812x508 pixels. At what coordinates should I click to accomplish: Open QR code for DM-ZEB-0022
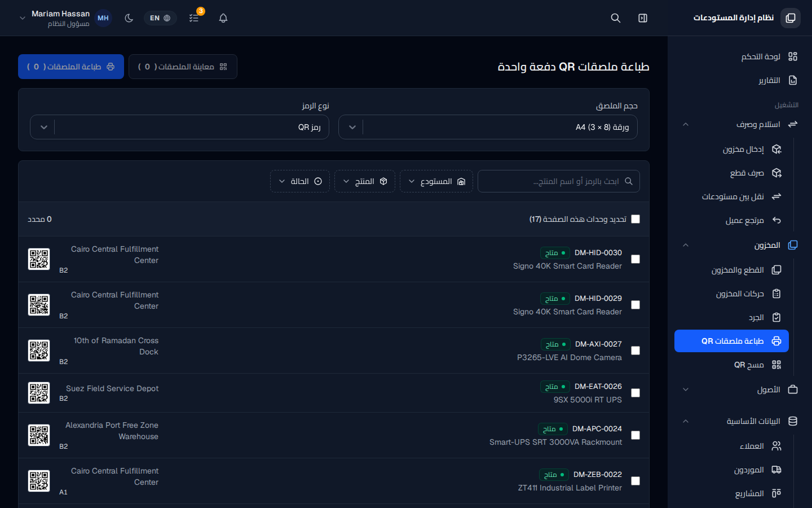tap(39, 481)
